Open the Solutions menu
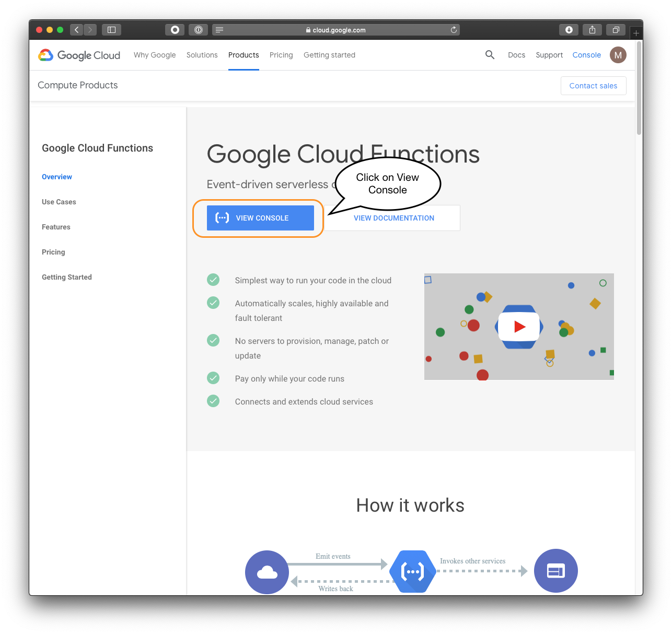672x634 pixels. 202,55
